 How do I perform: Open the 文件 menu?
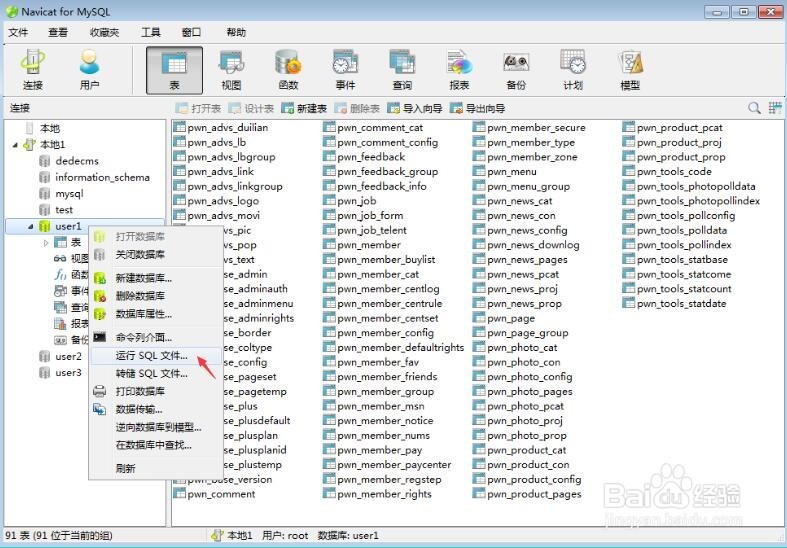tap(18, 33)
